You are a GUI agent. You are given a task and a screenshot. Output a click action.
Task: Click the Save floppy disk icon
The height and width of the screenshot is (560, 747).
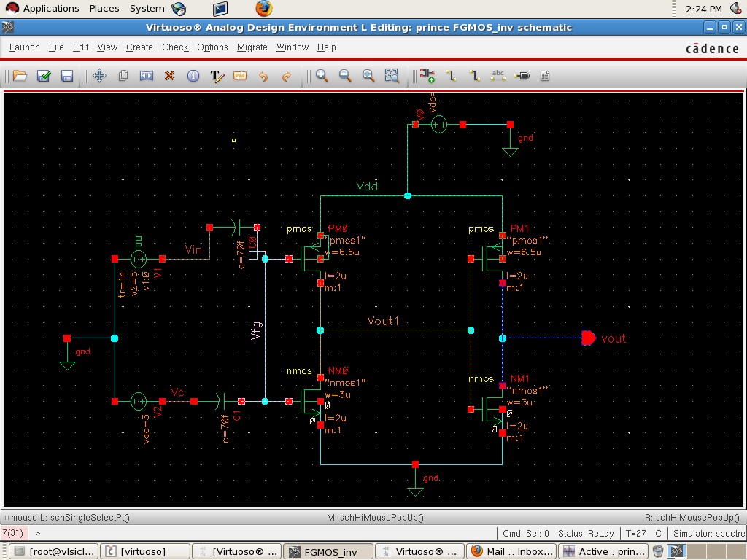67,76
